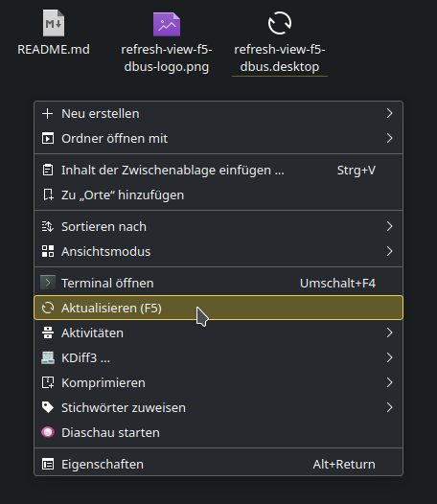This screenshot has width=437, height=504.
Task: Expand the Ordner öffnen mit submenu arrow
Action: click(x=389, y=138)
